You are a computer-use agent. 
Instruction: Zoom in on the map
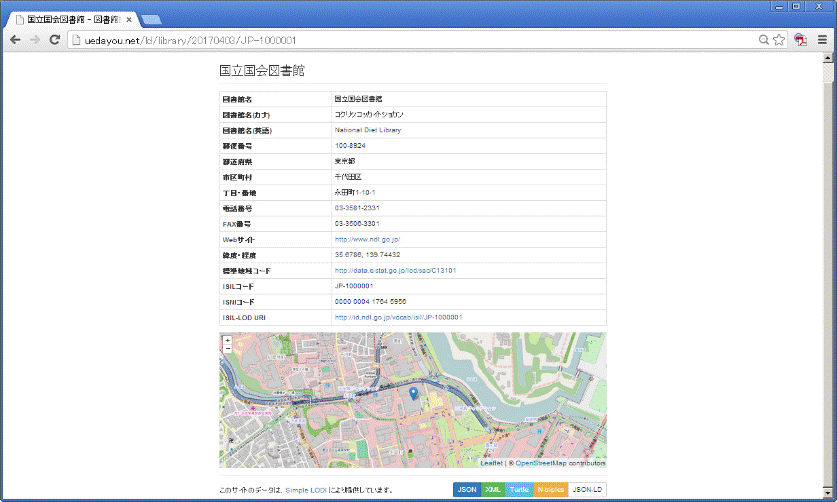227,340
